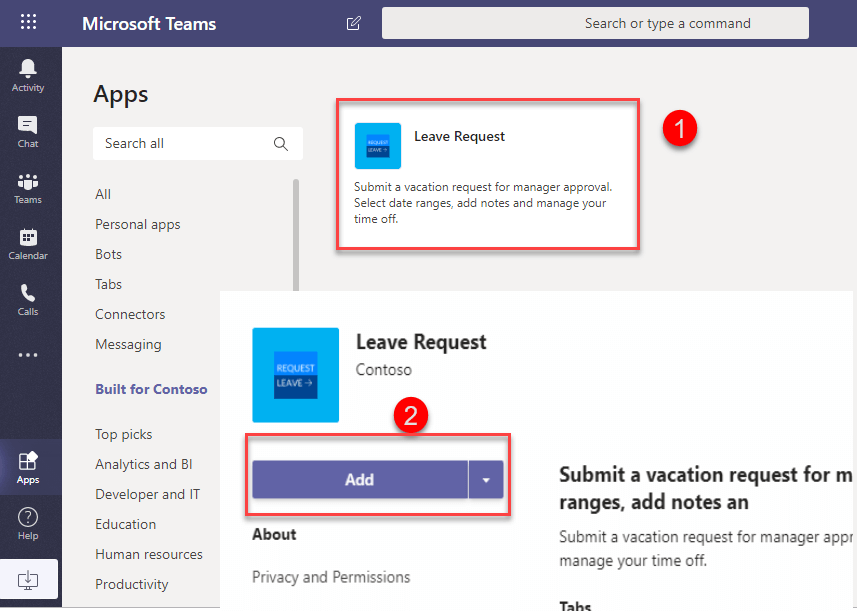Click the new chat compose icon
Screen dimensions: 857x611
coord(353,23)
